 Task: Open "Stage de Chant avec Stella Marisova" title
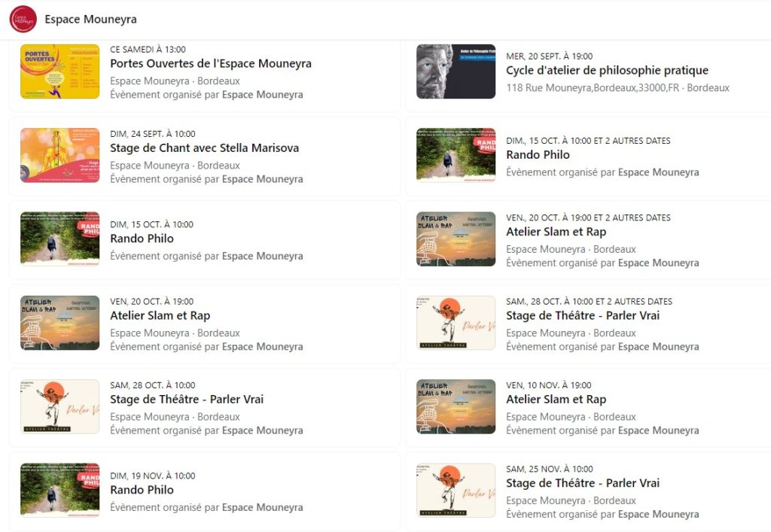(205, 147)
